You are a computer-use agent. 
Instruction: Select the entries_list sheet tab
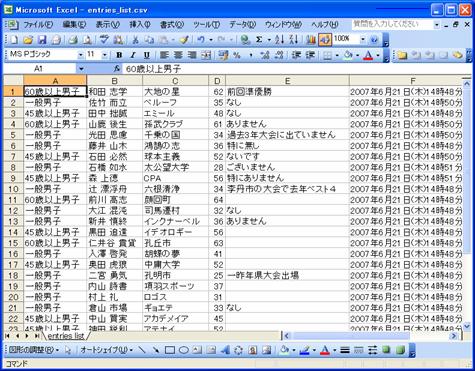[66, 336]
